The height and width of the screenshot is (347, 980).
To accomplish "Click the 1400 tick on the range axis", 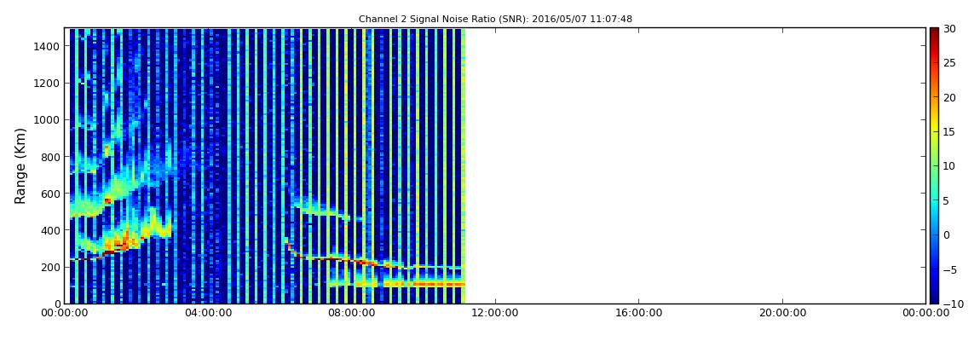I will 48,46.
